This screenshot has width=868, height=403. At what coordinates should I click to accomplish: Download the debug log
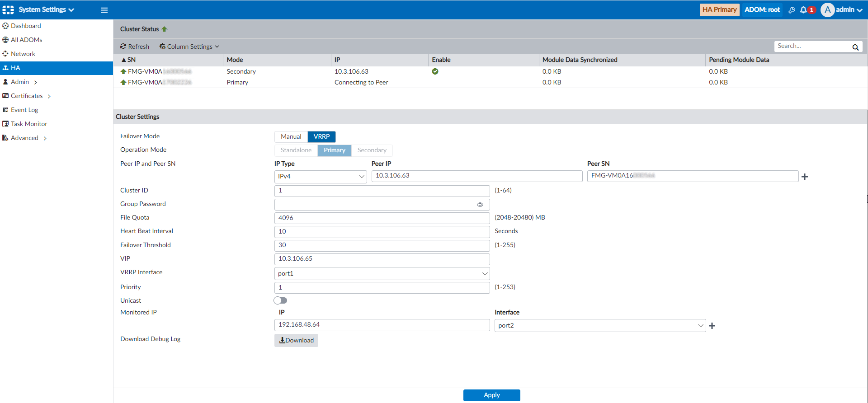pyautogui.click(x=296, y=340)
